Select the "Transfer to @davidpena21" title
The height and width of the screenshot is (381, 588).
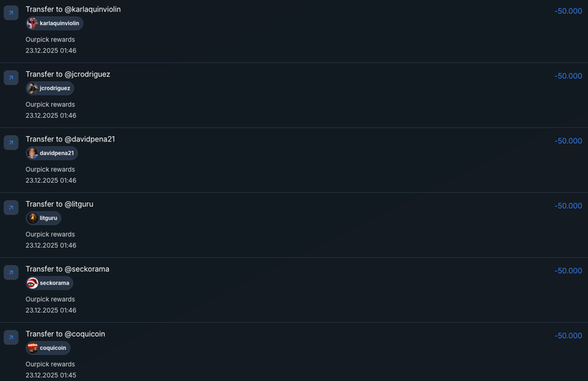70,139
